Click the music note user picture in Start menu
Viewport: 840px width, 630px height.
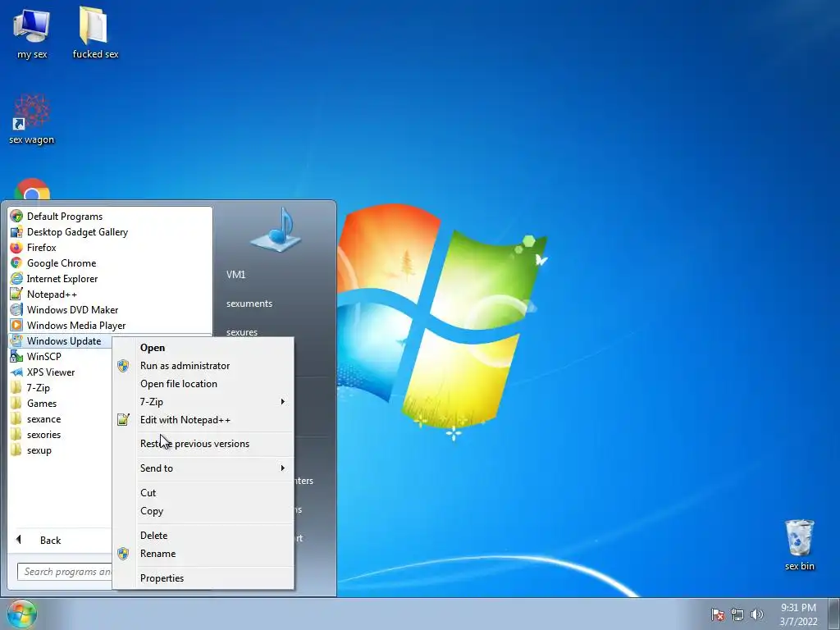point(276,230)
